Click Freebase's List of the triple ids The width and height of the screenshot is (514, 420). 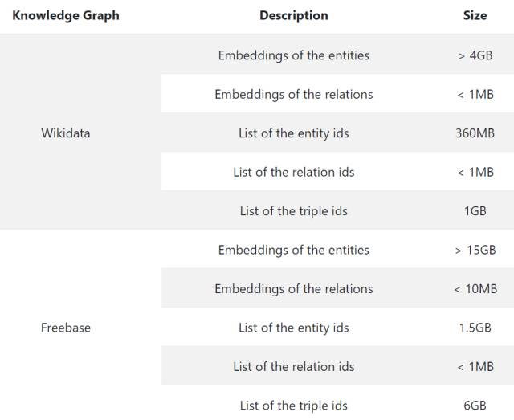[x=294, y=406]
